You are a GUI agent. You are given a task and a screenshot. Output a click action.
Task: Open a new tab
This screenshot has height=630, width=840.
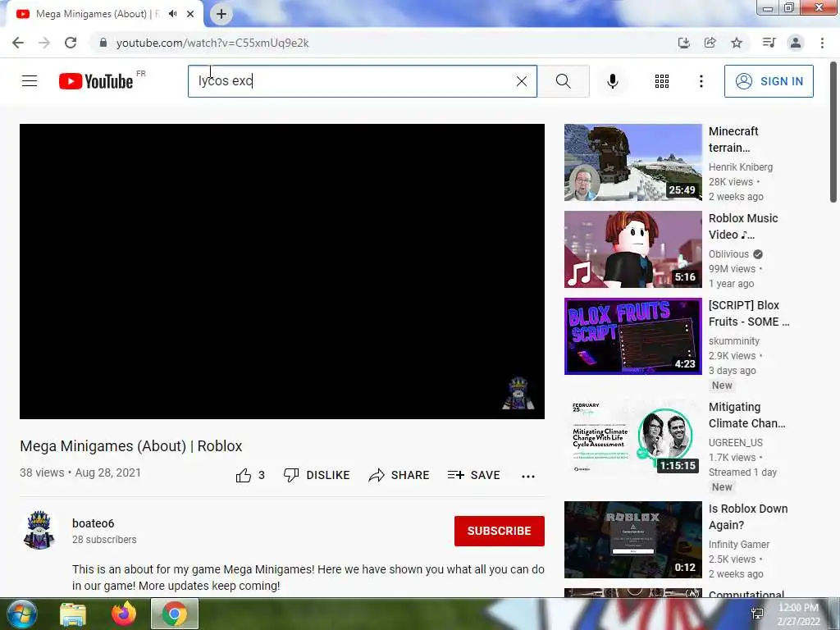point(221,14)
